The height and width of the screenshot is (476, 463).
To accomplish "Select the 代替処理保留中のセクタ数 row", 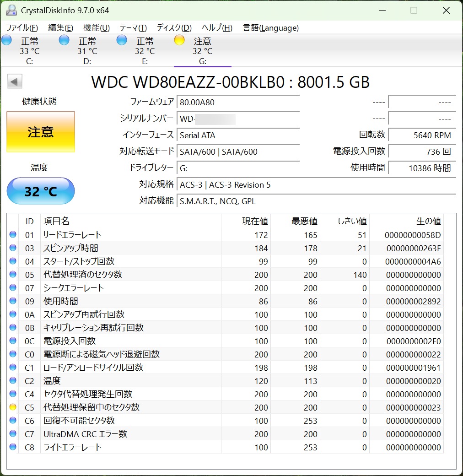I will (x=92, y=407).
